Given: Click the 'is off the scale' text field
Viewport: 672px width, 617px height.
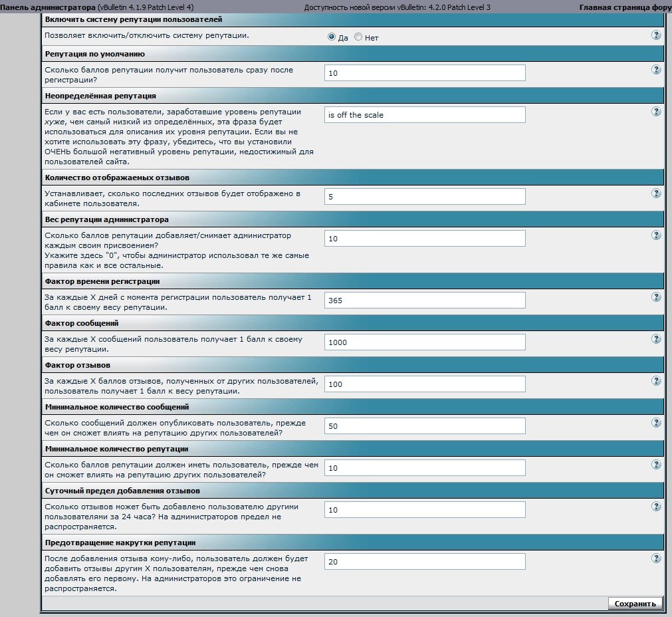Looking at the screenshot, I should [425, 115].
